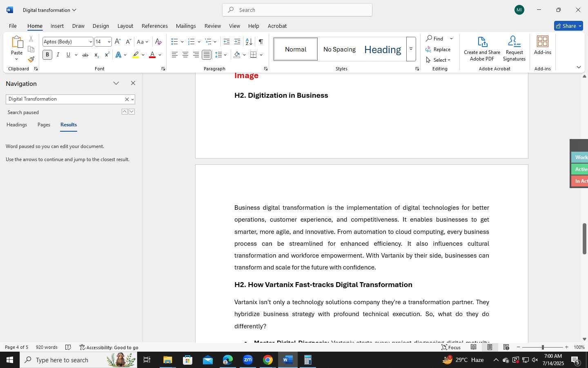The height and width of the screenshot is (368, 588).
Task: Click Increase Font Size icon
Action: [118, 42]
